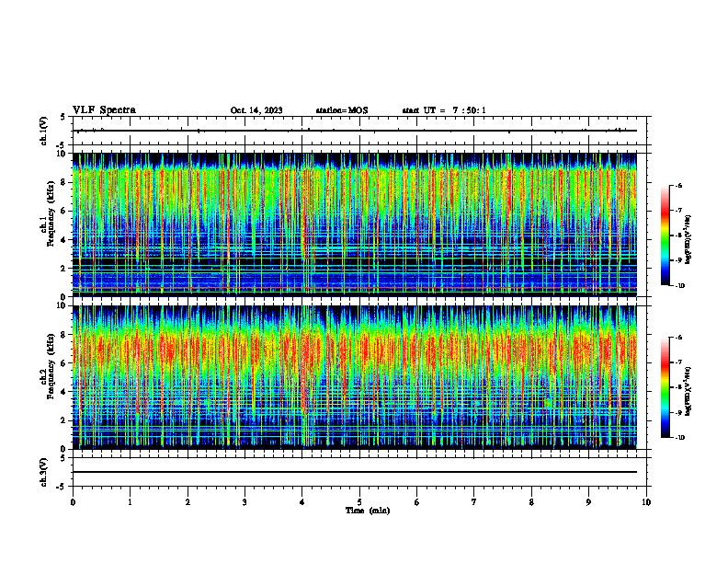Click the "-5" tick on ch.3(V) axis
728x563 pixels.
click(x=62, y=487)
